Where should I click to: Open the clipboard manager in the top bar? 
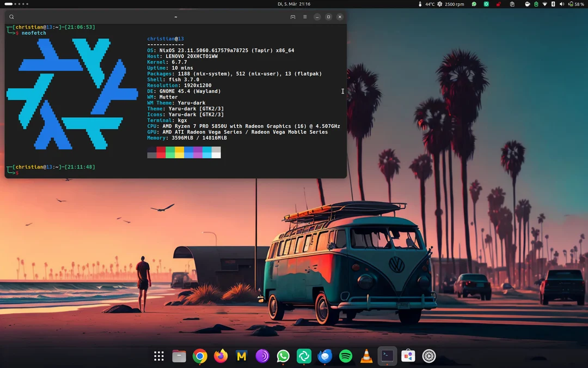(512, 4)
